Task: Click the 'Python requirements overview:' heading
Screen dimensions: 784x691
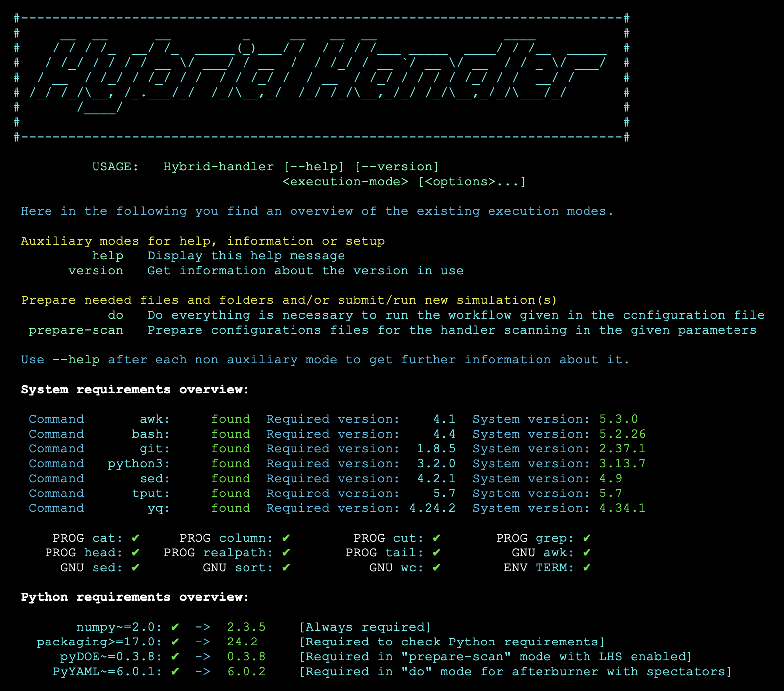Action: (x=135, y=597)
